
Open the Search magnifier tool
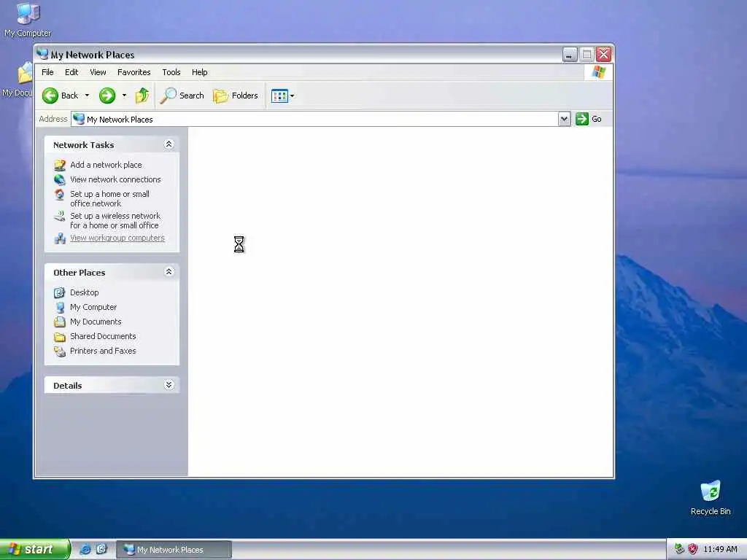click(x=182, y=96)
